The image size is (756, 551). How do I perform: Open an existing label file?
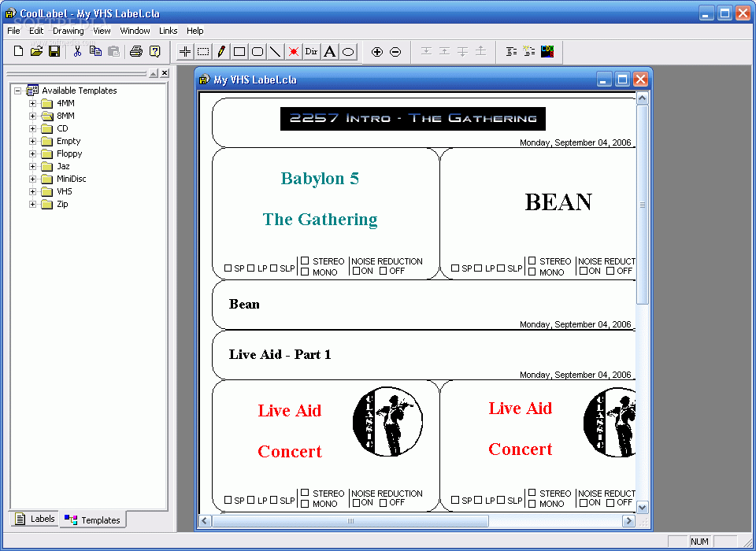tap(36, 51)
